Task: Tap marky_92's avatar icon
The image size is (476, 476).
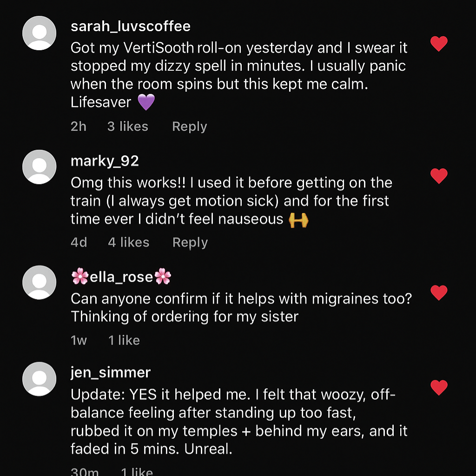Action: point(40,167)
